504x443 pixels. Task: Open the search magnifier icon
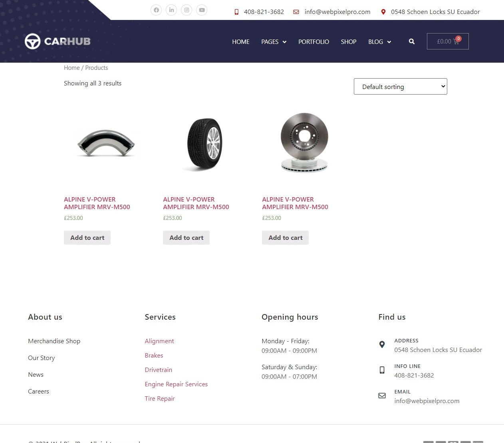[x=412, y=42]
